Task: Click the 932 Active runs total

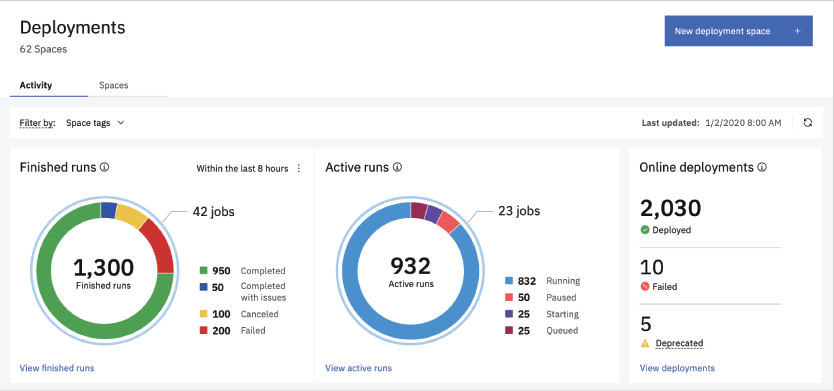Action: click(x=411, y=265)
